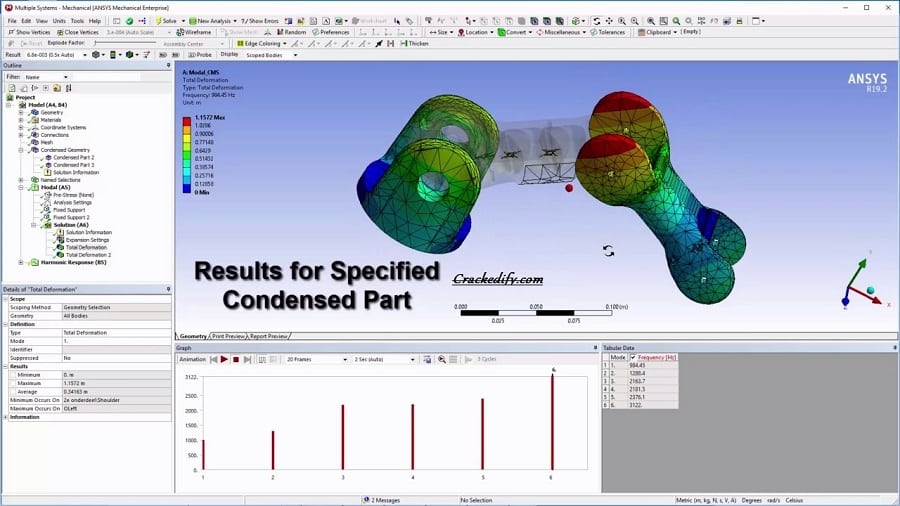Stop the animation
The height and width of the screenshot is (506, 900).
(236, 359)
